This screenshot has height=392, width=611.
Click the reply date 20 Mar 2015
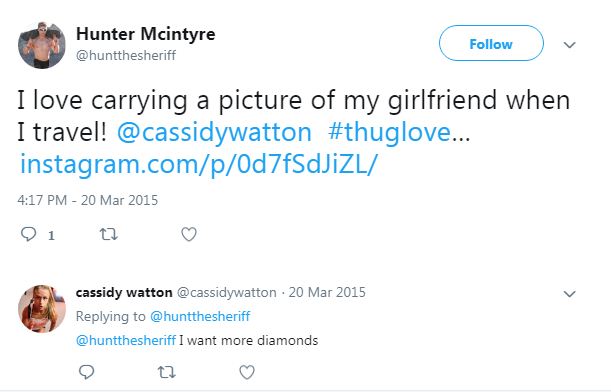(327, 292)
